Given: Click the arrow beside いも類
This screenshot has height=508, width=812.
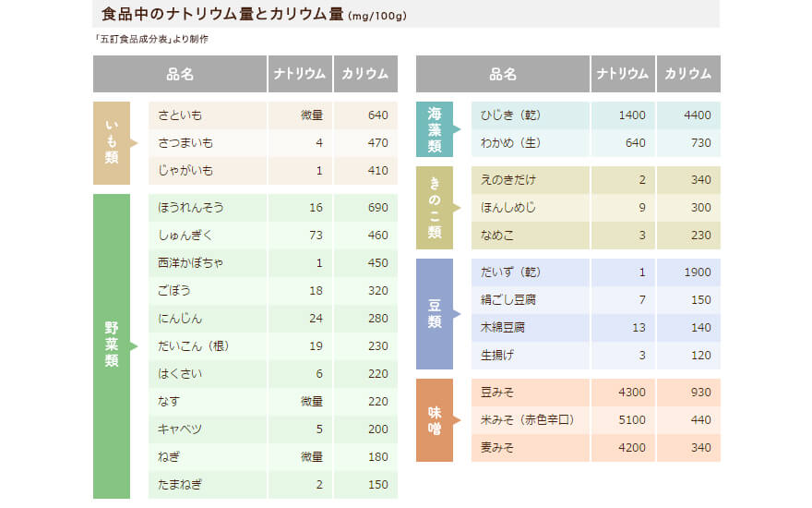Looking at the screenshot, I should [134, 143].
